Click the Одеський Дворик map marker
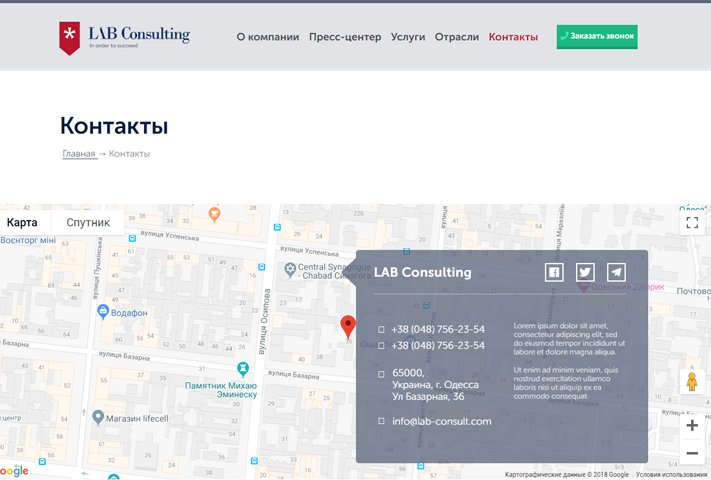Image resolution: width=711 pixels, height=480 pixels. click(584, 286)
